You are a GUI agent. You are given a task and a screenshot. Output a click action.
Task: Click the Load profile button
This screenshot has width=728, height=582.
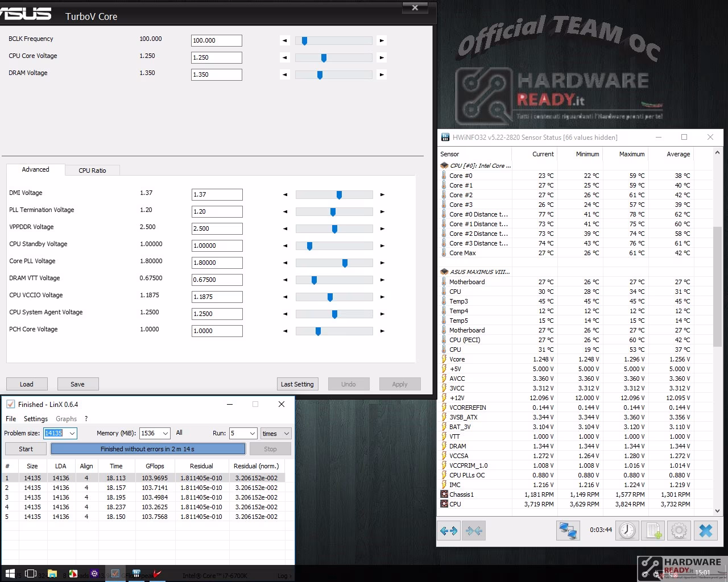point(27,384)
